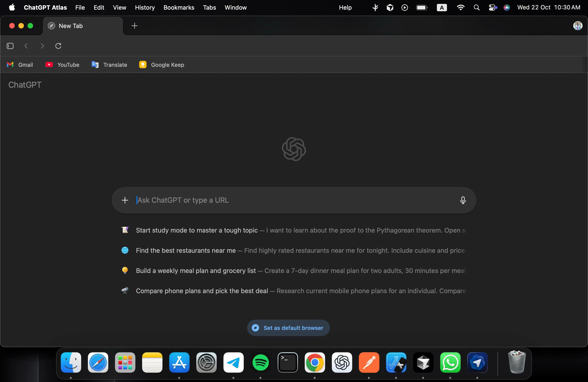Select Compare phone plans suggestion

[x=202, y=291]
